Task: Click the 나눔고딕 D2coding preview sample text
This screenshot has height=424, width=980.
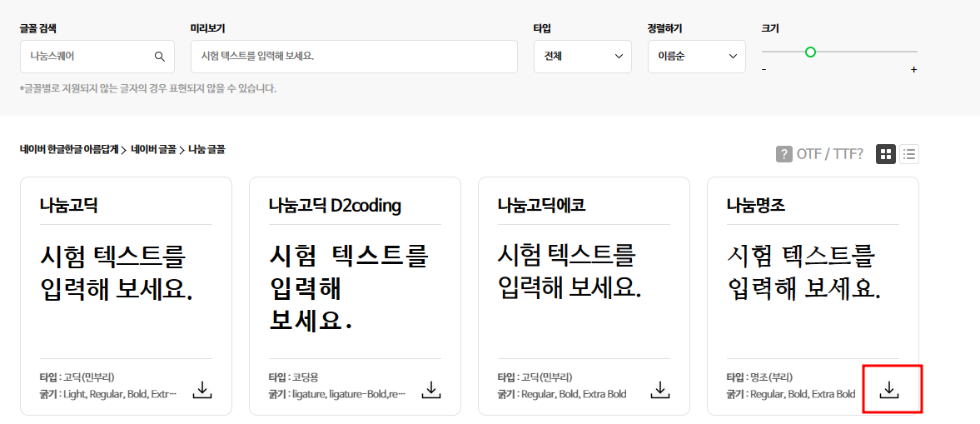Action: (349, 287)
